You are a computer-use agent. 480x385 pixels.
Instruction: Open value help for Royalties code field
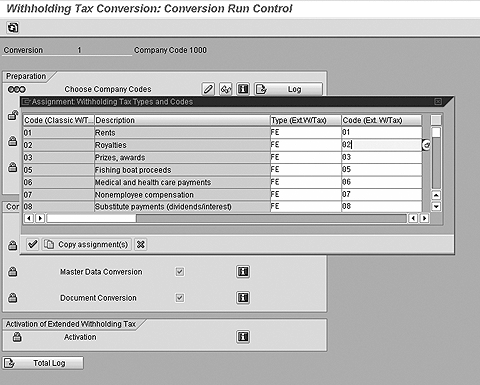coord(426,145)
